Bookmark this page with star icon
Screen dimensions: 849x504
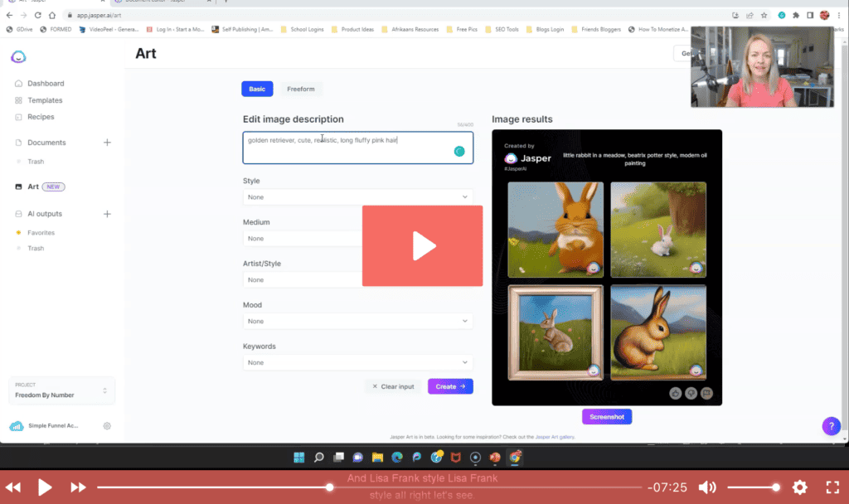(x=764, y=15)
